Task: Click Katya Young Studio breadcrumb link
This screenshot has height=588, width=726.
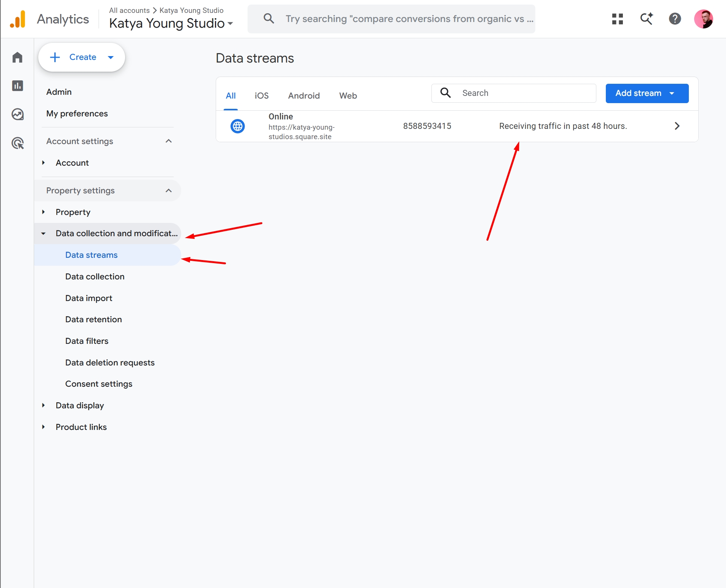Action: (191, 10)
